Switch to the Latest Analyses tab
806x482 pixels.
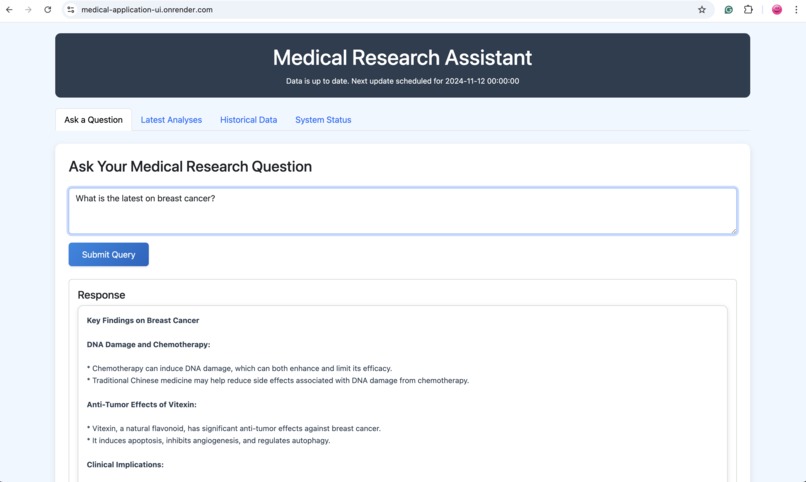click(x=171, y=120)
